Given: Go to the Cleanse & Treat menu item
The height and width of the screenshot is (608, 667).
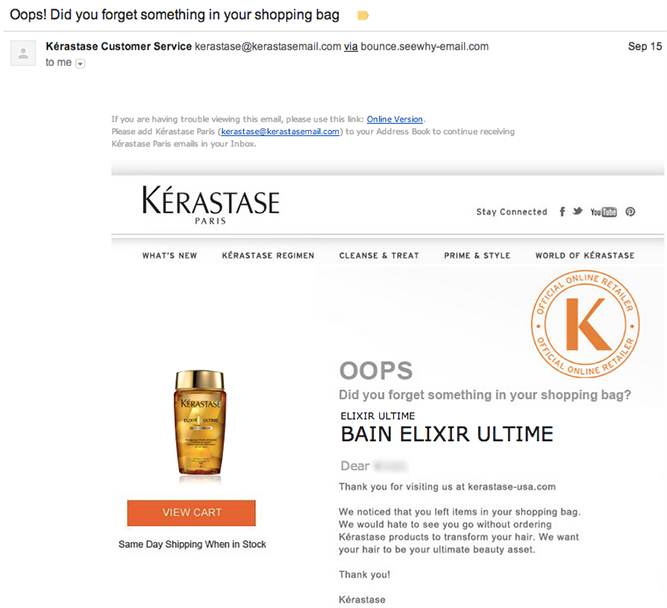Looking at the screenshot, I should (x=379, y=255).
